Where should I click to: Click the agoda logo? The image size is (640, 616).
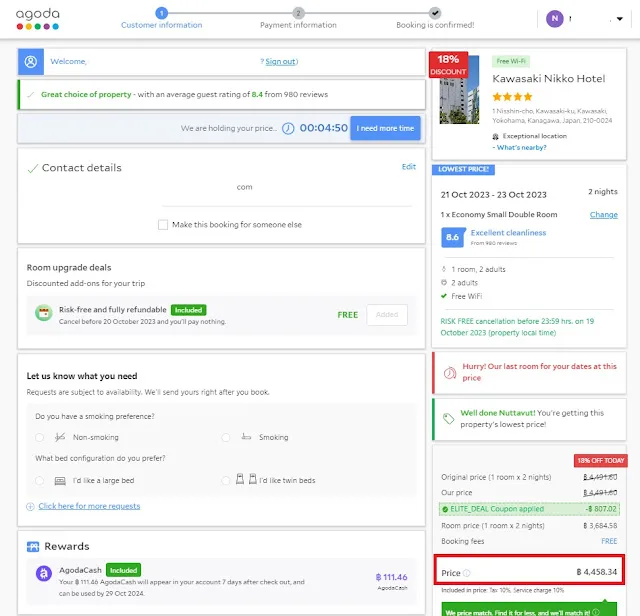[38, 19]
